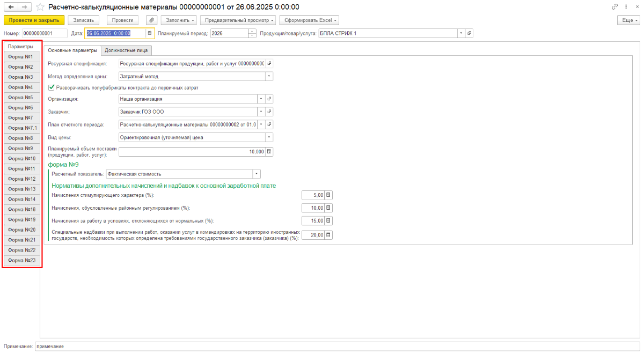Open the Расчетный показатель dropdown
This screenshot has height=354, width=644.
pyautogui.click(x=257, y=174)
